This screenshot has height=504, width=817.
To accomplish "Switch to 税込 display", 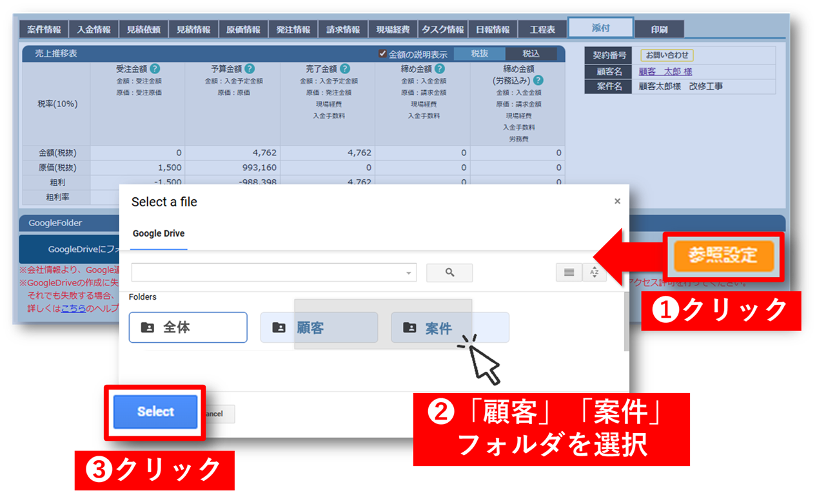I will coord(531,54).
